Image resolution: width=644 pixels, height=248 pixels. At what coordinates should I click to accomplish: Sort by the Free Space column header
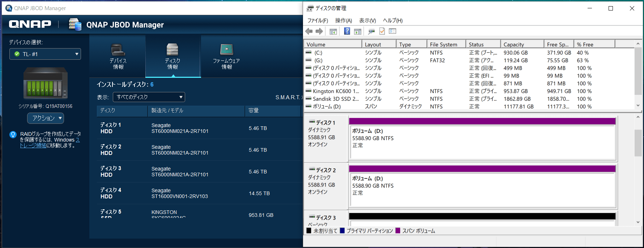coord(559,45)
